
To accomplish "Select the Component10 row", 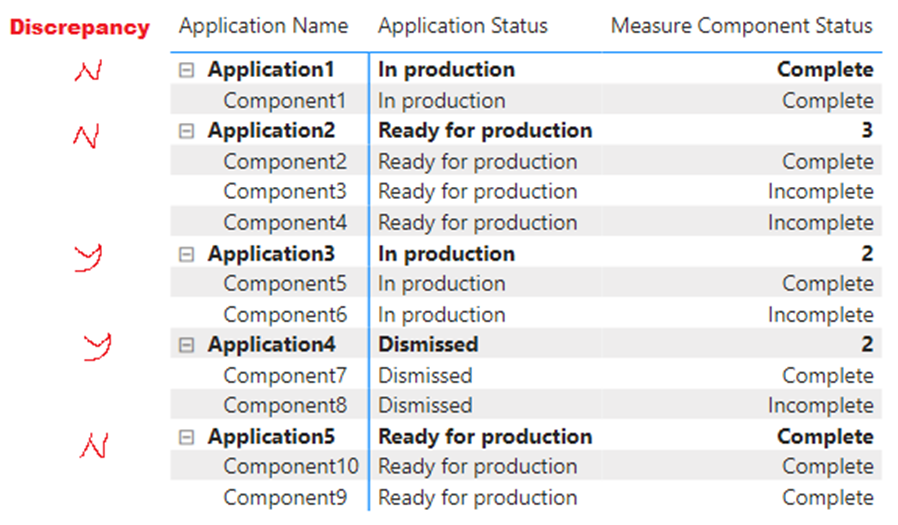I will (526, 467).
